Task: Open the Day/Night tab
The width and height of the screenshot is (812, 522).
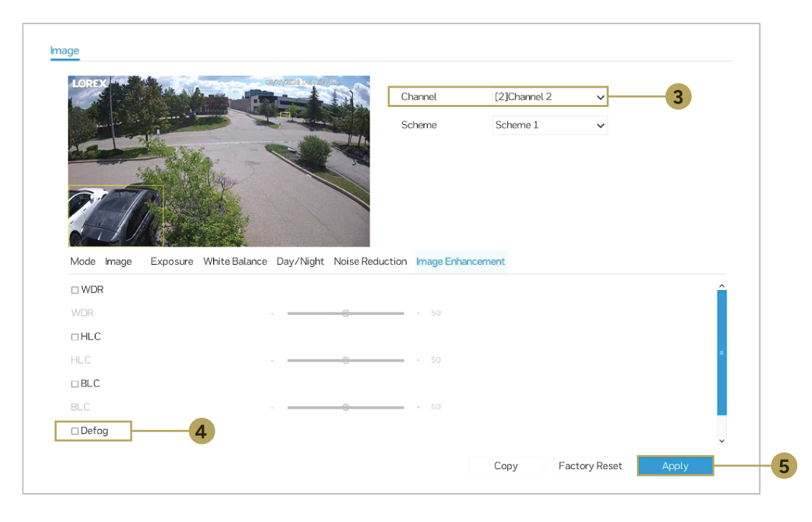Action: tap(301, 261)
